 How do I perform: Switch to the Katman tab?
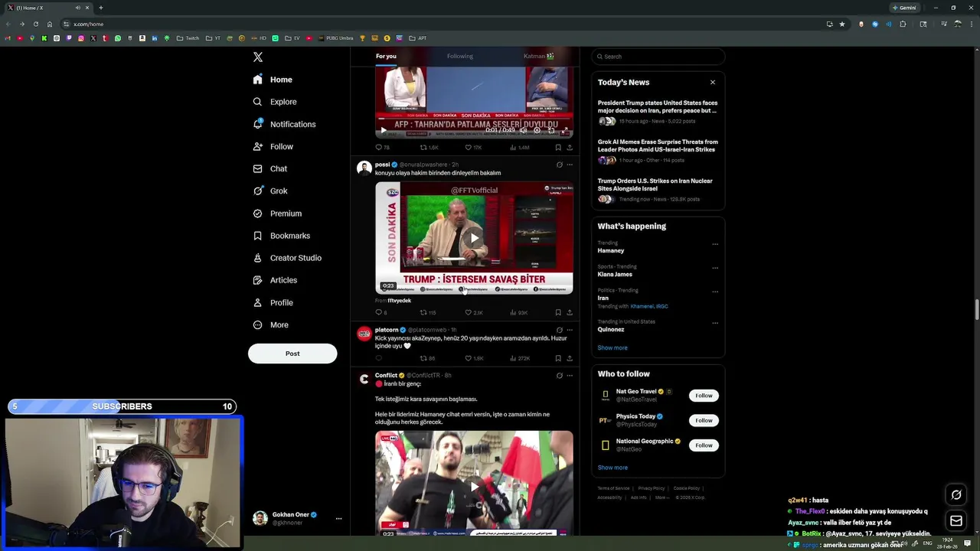[x=538, y=57]
